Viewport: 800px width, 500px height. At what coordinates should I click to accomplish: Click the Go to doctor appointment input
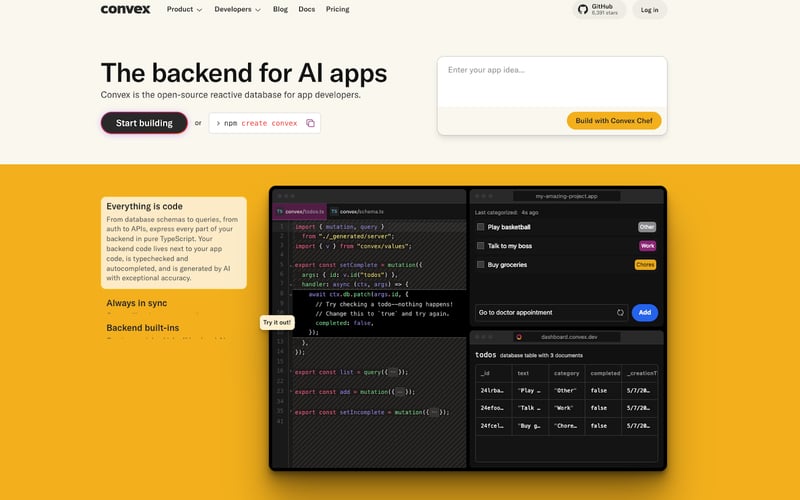551,312
